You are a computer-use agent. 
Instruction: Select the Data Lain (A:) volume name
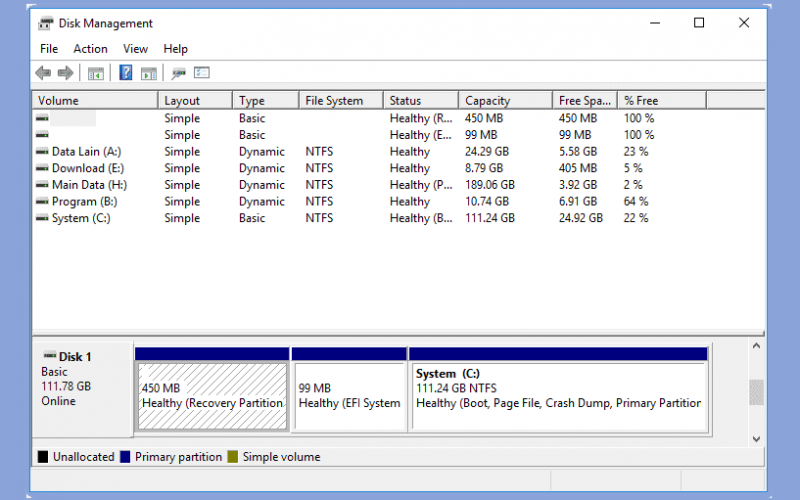(86, 152)
